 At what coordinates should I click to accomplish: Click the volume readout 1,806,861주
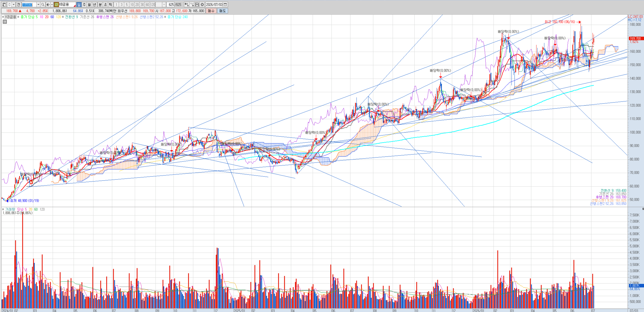[18, 213]
